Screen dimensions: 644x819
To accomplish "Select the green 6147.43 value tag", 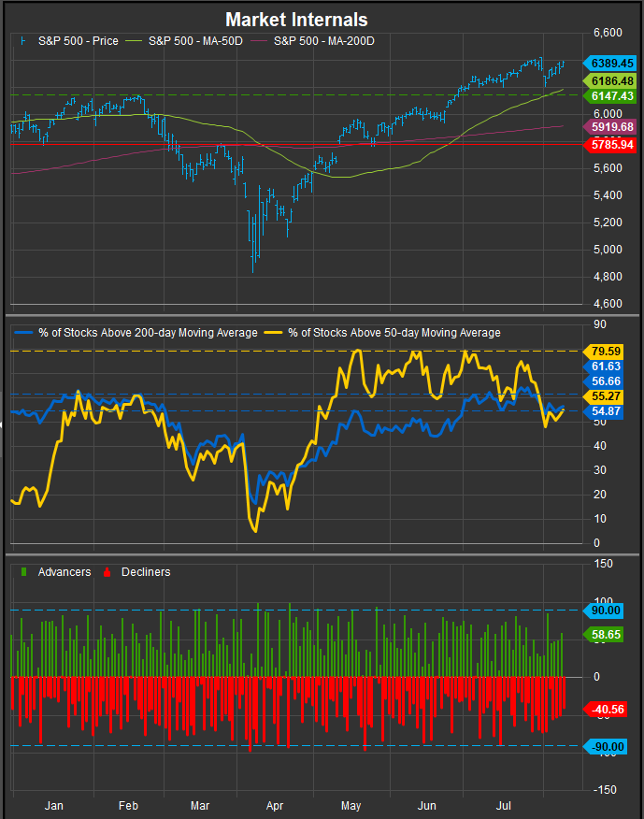I will tap(612, 96).
